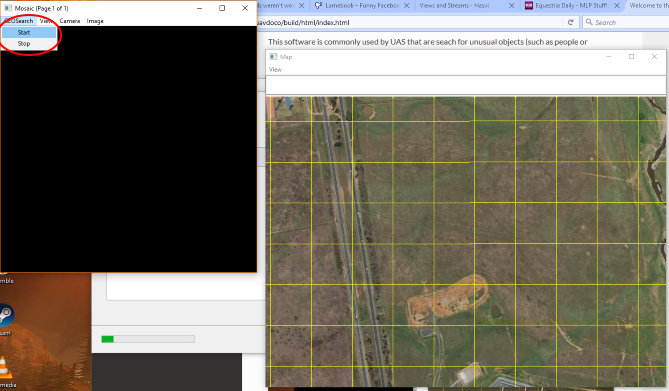Switch to the Lamebook browser tab
Screen dimensions: 669x391
[x=357, y=6]
